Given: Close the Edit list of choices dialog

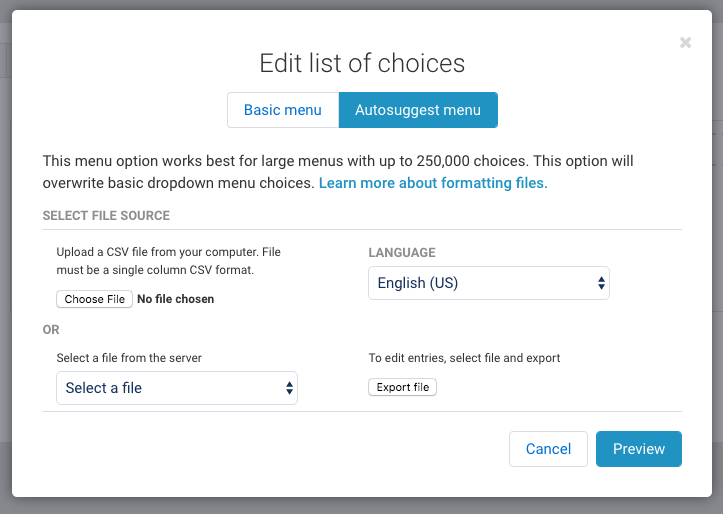Looking at the screenshot, I should point(685,42).
